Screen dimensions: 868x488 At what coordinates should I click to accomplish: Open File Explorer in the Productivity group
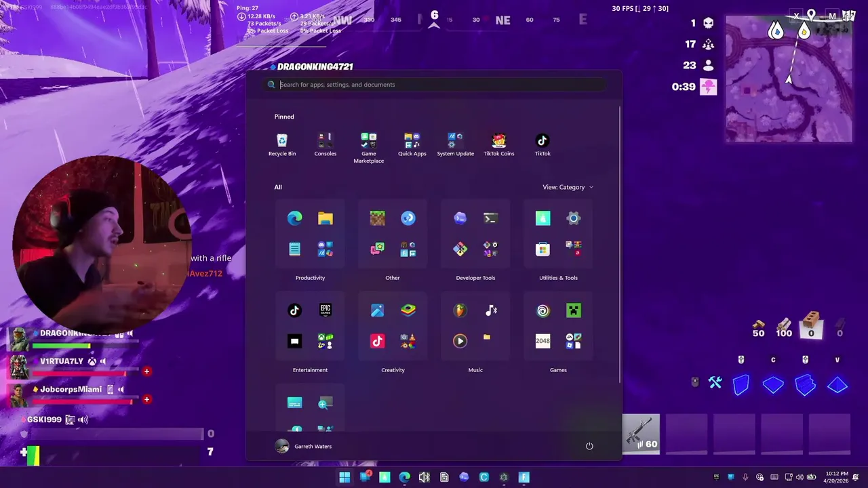tap(325, 218)
